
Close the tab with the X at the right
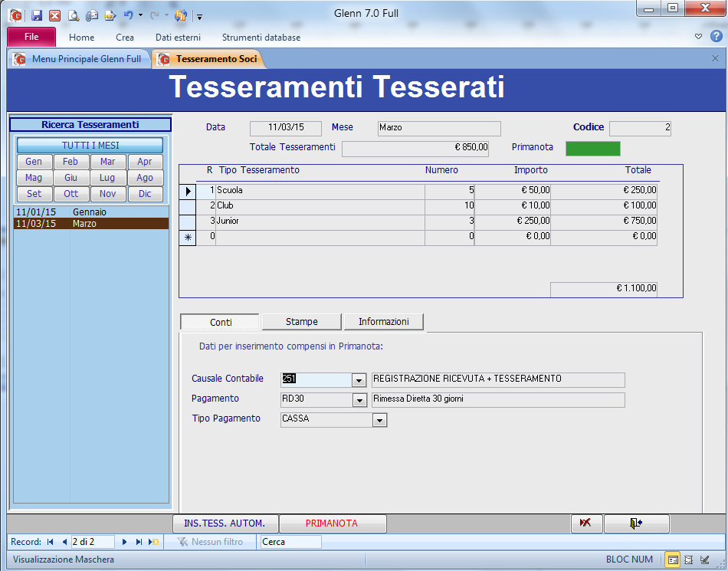click(715, 58)
